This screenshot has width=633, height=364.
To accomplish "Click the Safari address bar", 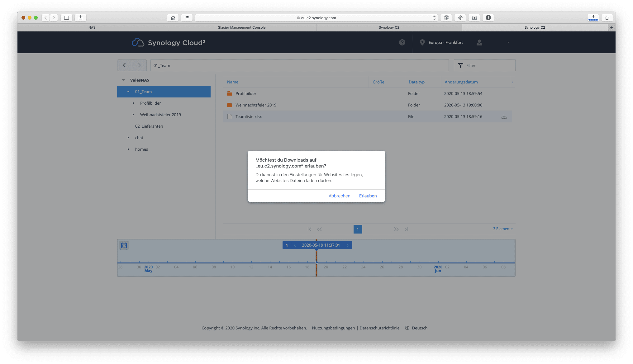I will (316, 18).
